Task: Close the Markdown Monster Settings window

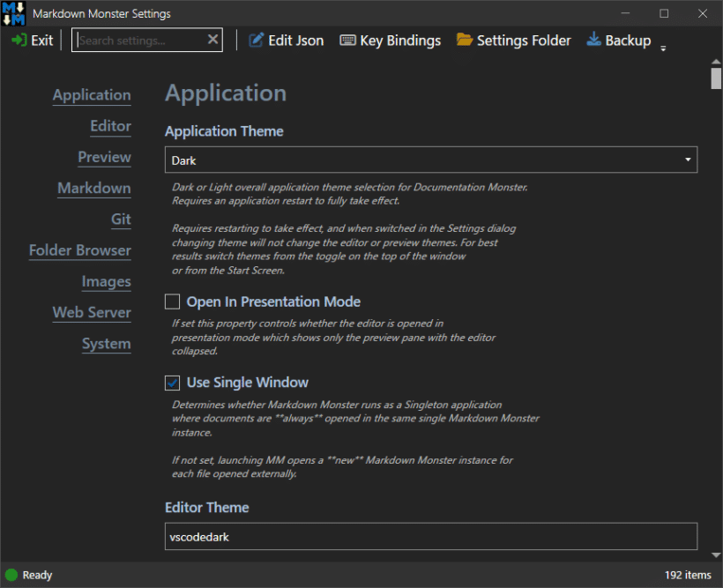Action: point(702,13)
